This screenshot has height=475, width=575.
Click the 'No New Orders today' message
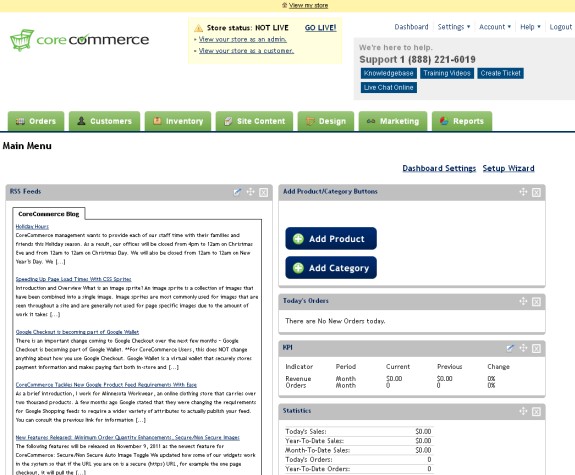pyautogui.click(x=335, y=321)
